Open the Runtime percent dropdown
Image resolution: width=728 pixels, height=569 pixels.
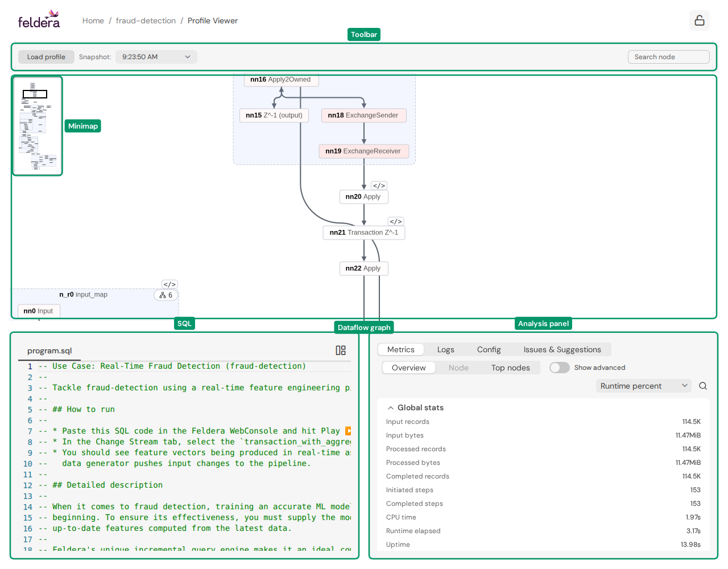coord(644,386)
